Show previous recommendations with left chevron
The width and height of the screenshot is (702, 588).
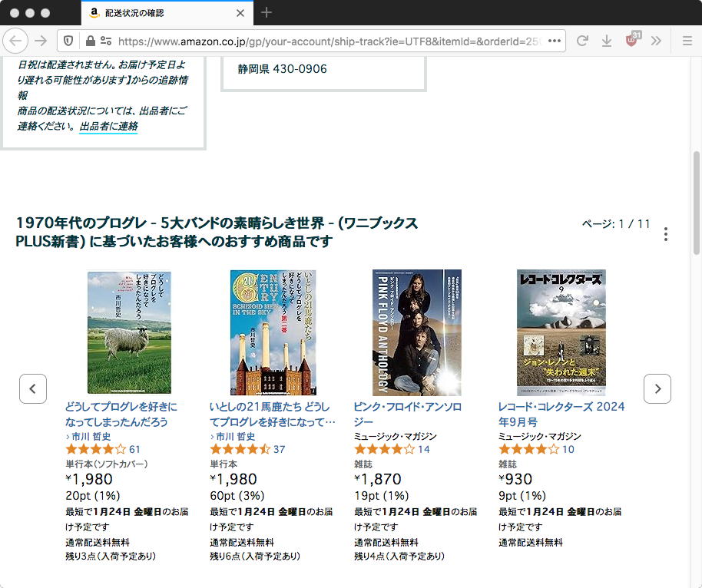click(x=33, y=389)
